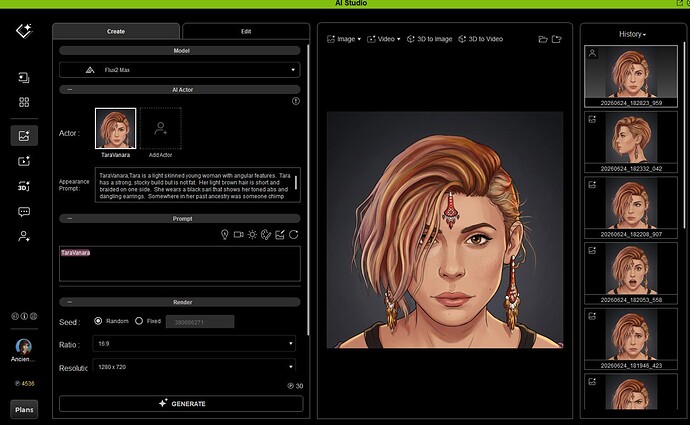Click the Create panel vertical scrollbar
The width and height of the screenshot is (690, 425).
click(308, 189)
